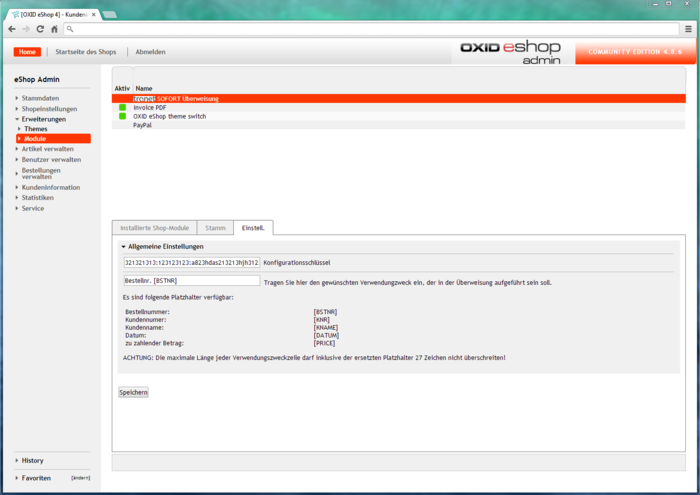Expand Bestellungen verwalten in the sidebar
700x495 pixels.
[x=41, y=174]
